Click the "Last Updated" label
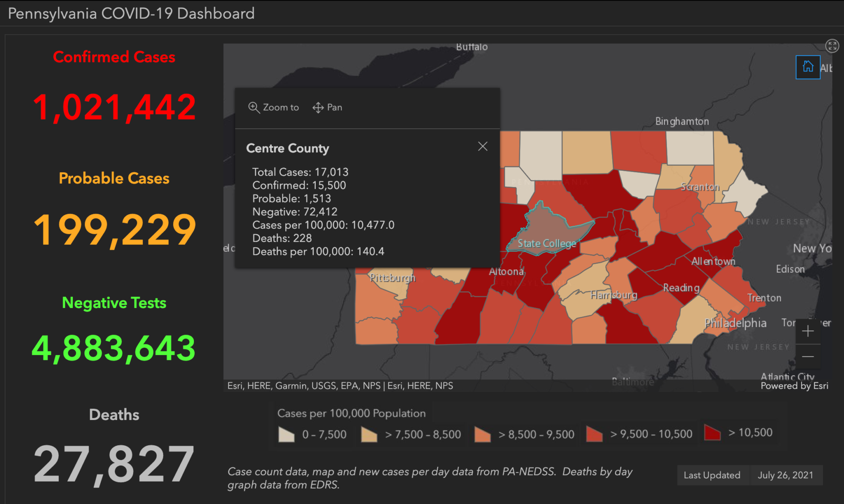844x504 pixels. pos(712,475)
